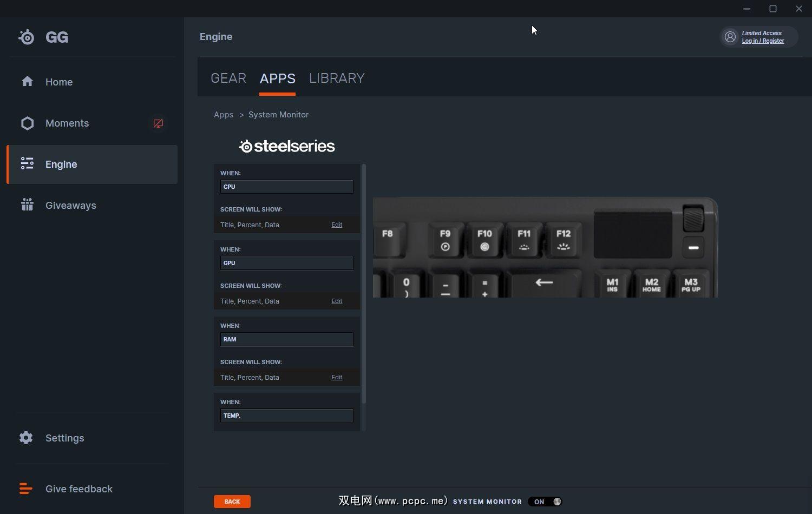Turn off the System Monitor toggle

tap(545, 502)
